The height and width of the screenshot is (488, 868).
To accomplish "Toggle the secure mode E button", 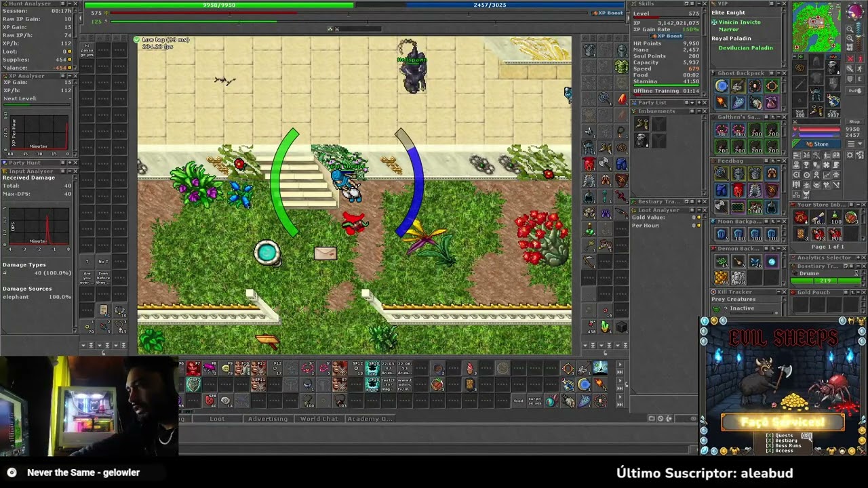I will pyautogui.click(x=860, y=79).
